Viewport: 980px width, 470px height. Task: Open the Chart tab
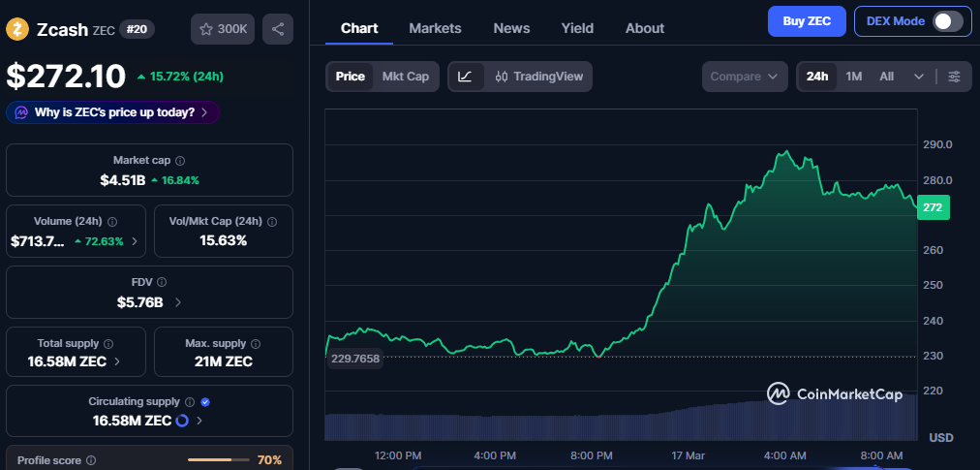pos(359,28)
